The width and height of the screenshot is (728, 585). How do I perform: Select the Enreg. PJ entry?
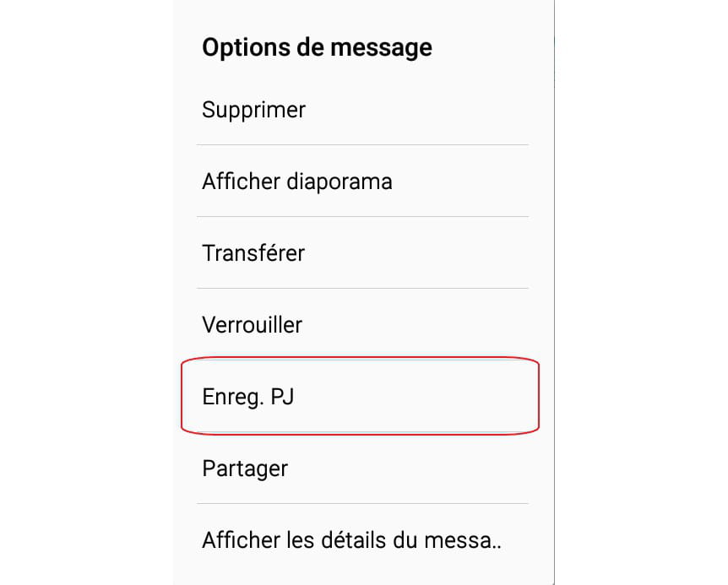click(248, 397)
